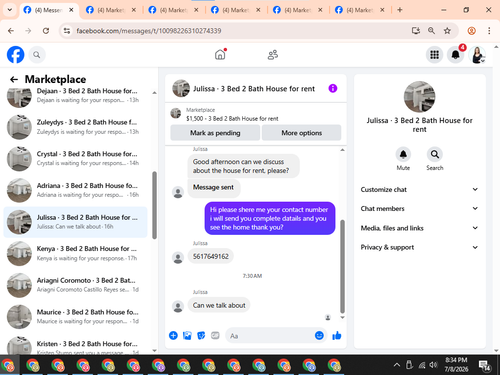Open Adriana's conversation in the list
This screenshot has height=375, width=500.
click(x=75, y=190)
